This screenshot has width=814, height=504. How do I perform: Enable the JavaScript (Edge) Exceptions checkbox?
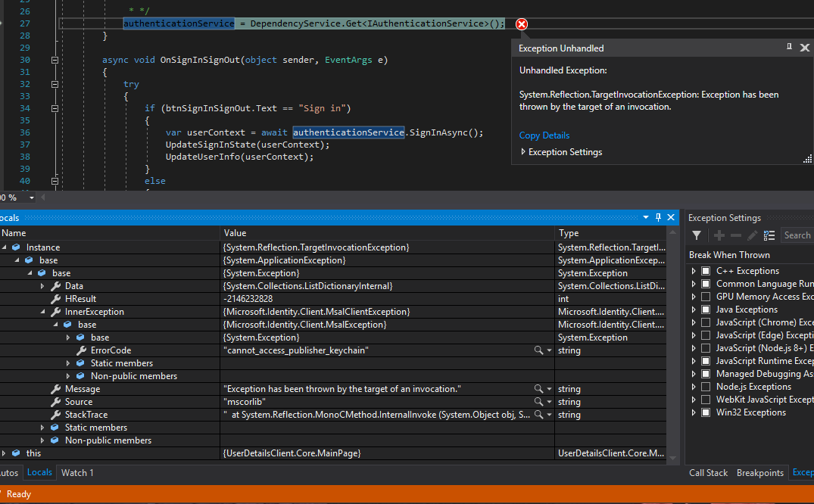coord(706,335)
